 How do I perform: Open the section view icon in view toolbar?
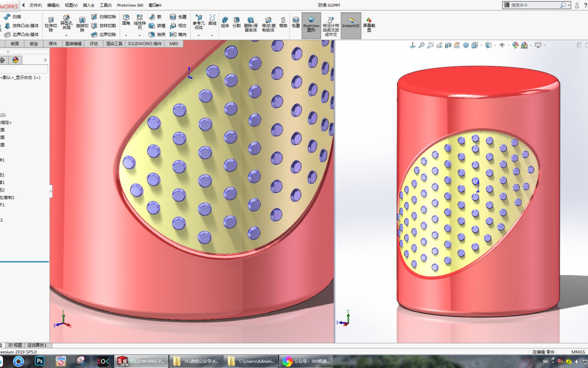coord(448,45)
